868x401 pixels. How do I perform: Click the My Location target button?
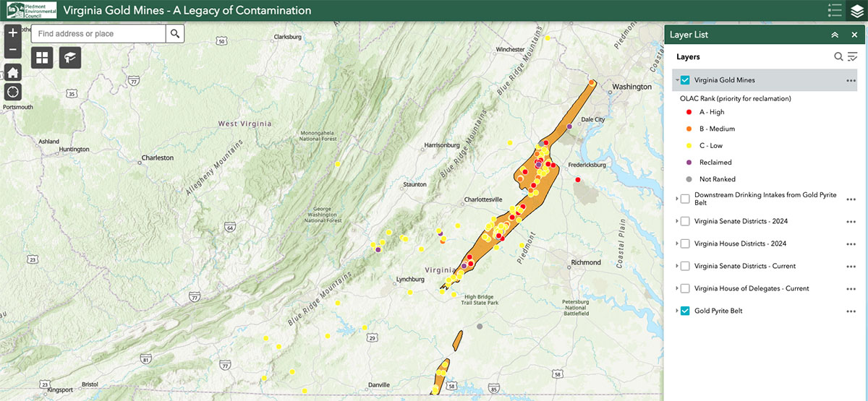point(13,92)
